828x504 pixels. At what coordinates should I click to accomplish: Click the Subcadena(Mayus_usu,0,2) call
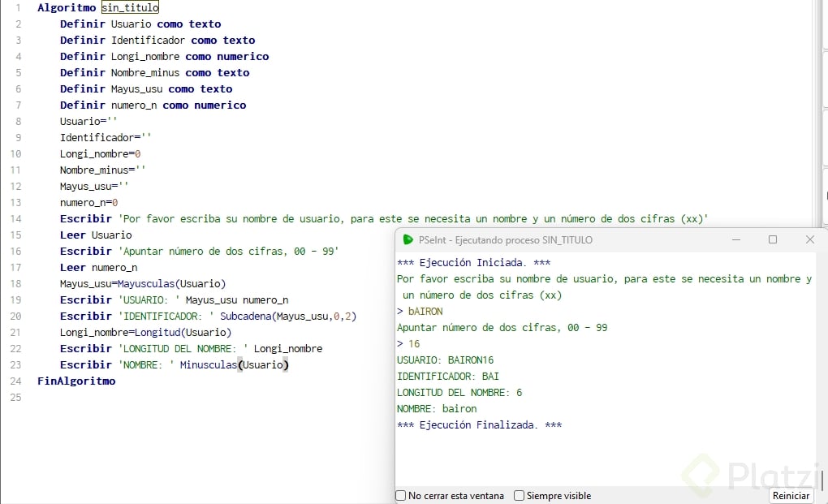(x=288, y=317)
